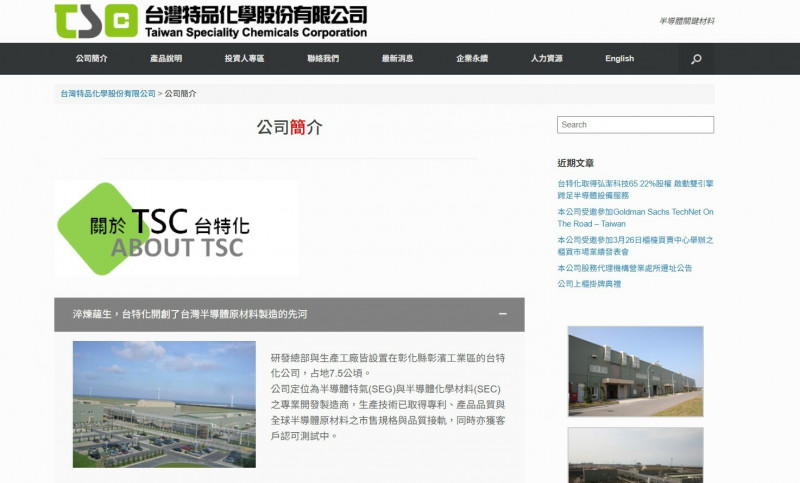Viewport: 800px width, 483px height.
Task: Click the About TSC banner image
Action: [x=177, y=228]
